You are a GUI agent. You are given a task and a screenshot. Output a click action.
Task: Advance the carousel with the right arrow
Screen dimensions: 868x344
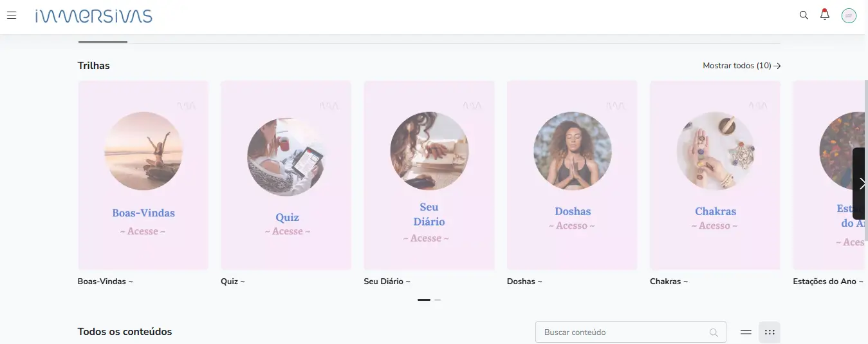(x=862, y=184)
